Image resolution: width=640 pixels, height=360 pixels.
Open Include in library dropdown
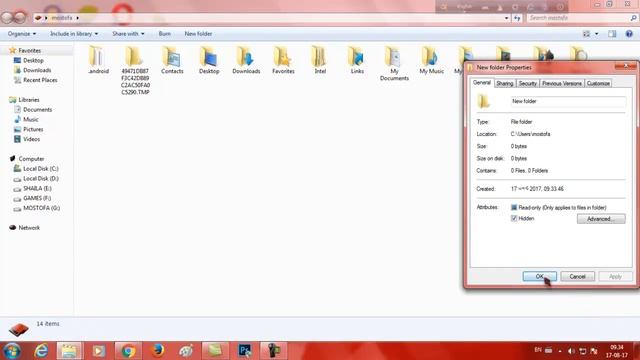[x=74, y=34]
